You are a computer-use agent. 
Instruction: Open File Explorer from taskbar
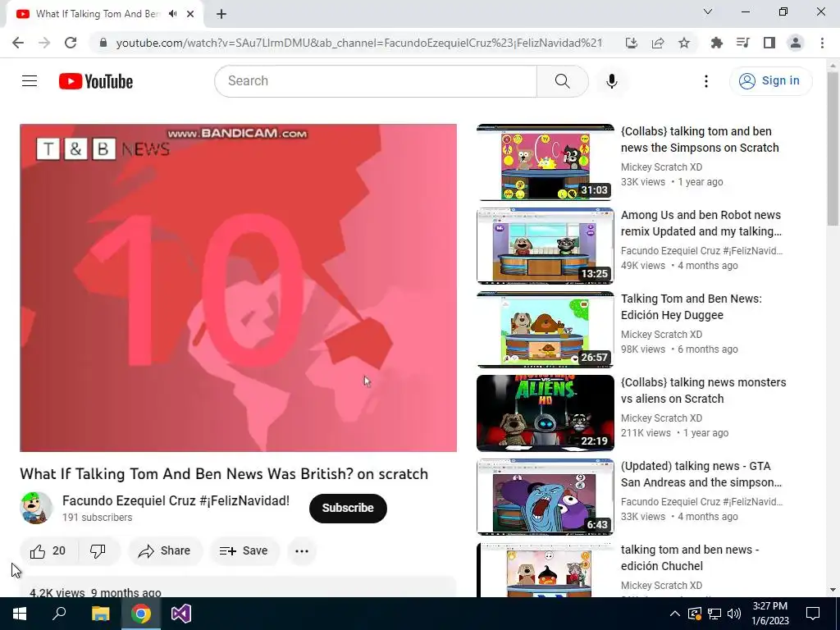click(x=100, y=614)
